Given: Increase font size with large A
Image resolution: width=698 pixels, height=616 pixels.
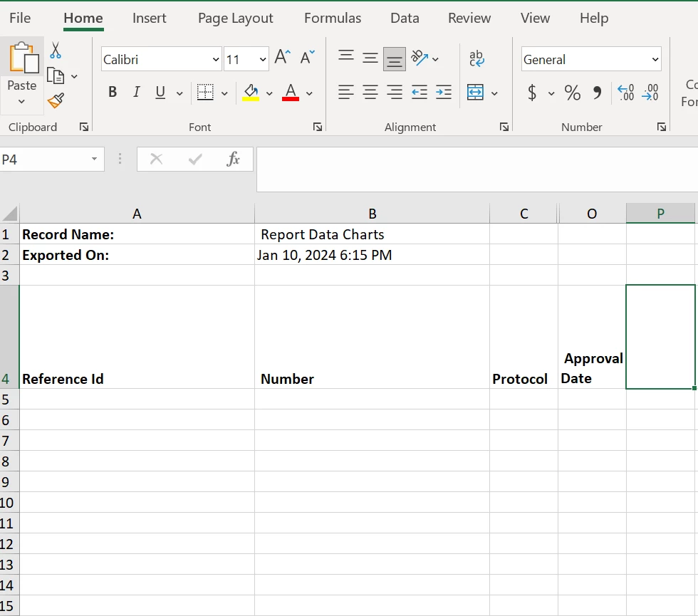Looking at the screenshot, I should tap(283, 57).
